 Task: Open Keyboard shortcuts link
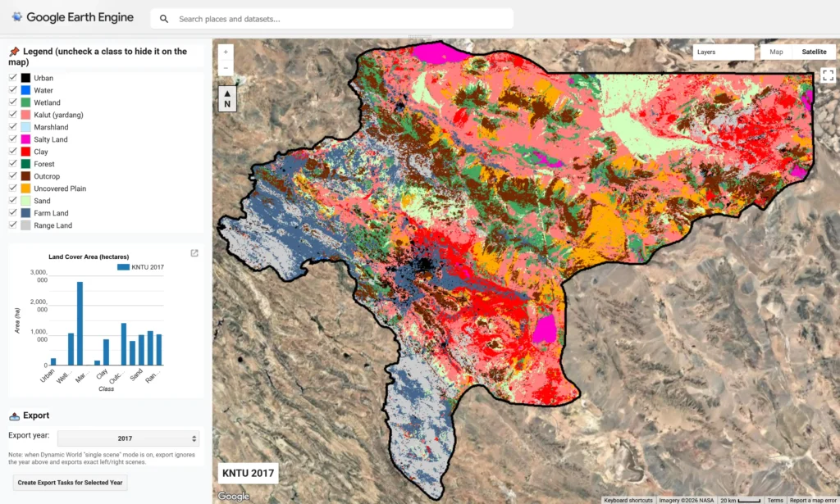click(x=628, y=500)
